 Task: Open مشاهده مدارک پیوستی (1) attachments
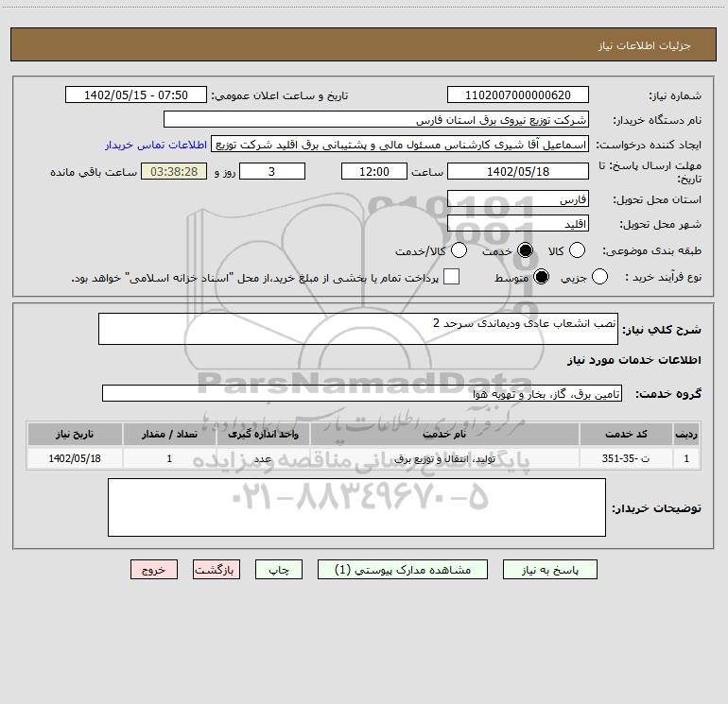click(403, 570)
